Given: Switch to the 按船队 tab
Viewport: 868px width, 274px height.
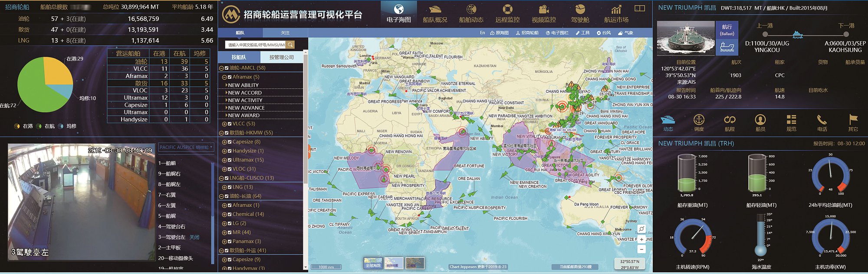Looking at the screenshot, I should (239, 57).
